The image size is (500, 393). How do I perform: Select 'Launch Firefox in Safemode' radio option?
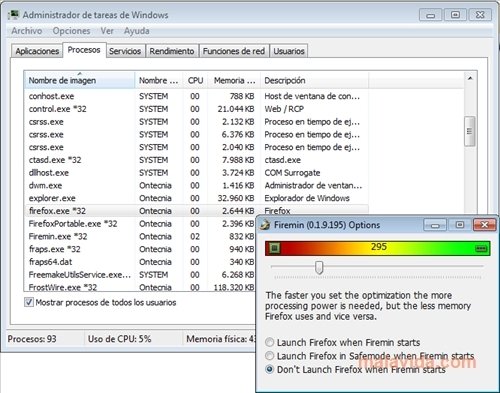(269, 356)
